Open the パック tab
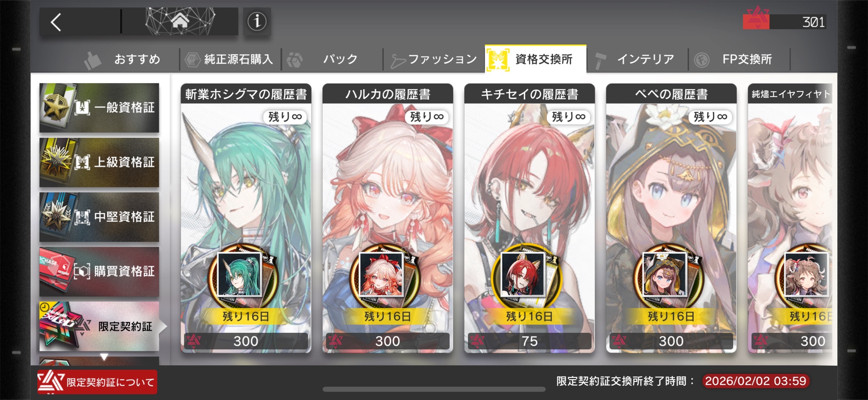The image size is (868, 400). tap(332, 59)
